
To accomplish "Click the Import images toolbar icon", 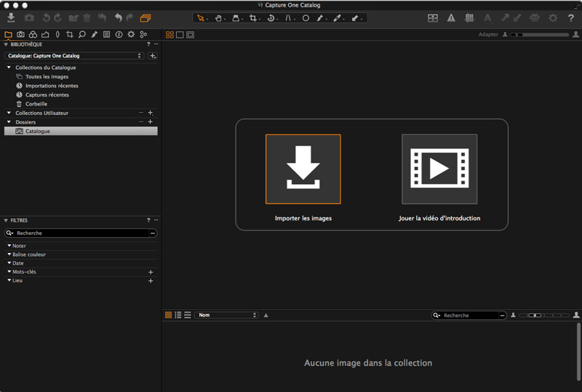I will (x=11, y=17).
